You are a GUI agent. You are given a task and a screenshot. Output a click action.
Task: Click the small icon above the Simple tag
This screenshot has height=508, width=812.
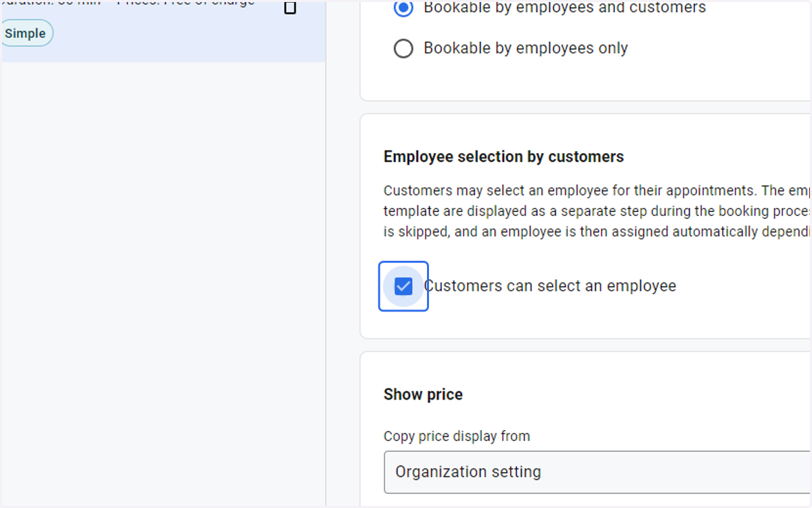pyautogui.click(x=290, y=7)
